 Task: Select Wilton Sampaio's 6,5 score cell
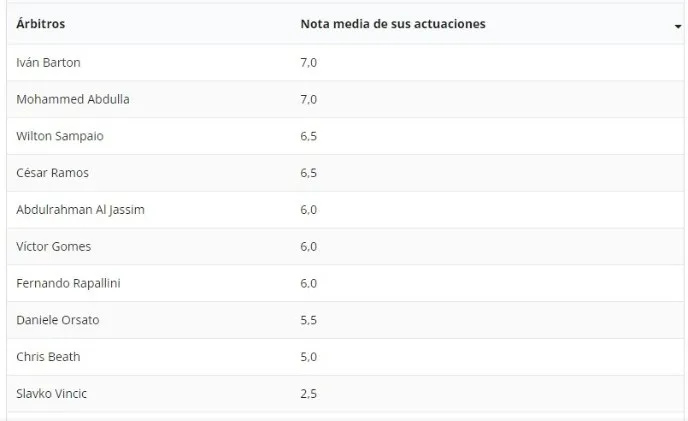coord(309,136)
